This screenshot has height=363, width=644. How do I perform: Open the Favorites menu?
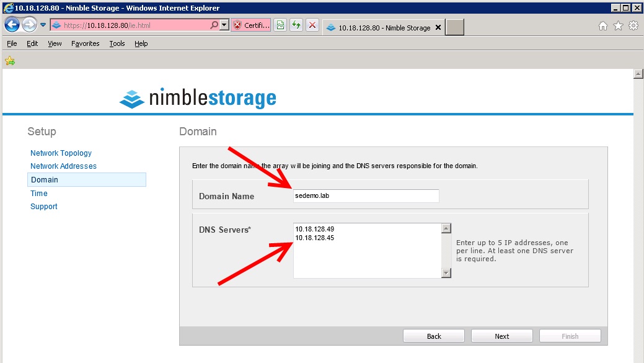85,43
